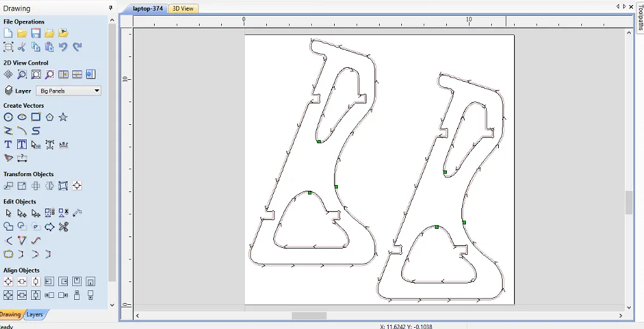The height and width of the screenshot is (329, 644).
Task: Create a new file
Action: point(8,33)
